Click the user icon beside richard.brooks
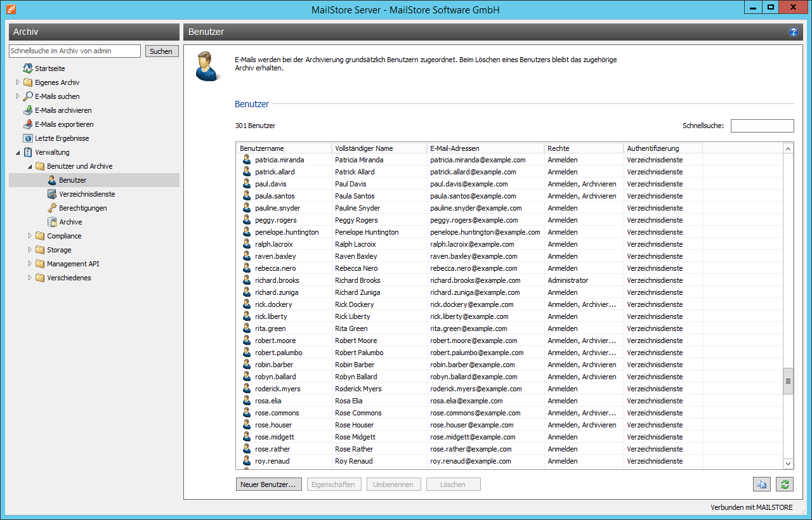This screenshot has width=812, height=520. click(x=247, y=280)
